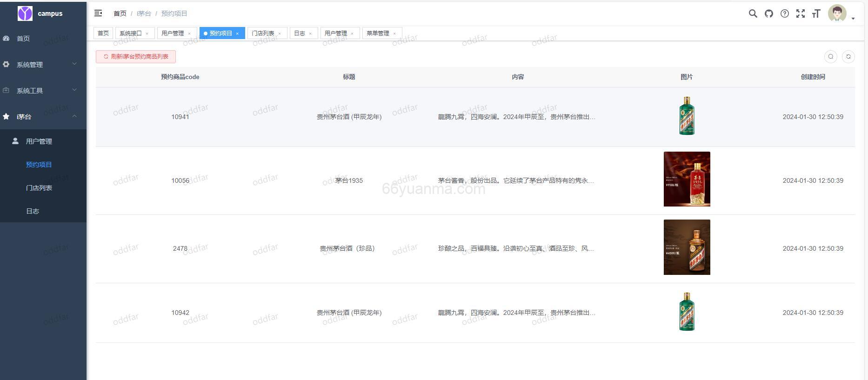Click the content text starting 茅台酱香

coord(516,180)
